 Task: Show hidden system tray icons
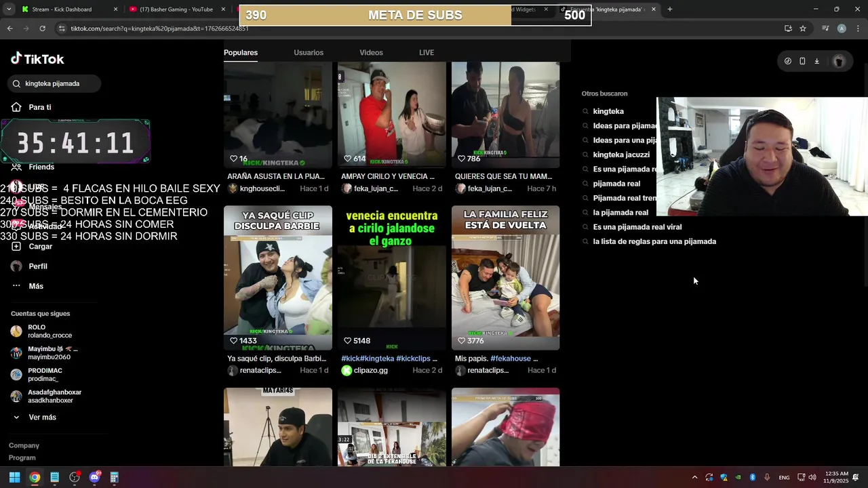(694, 477)
